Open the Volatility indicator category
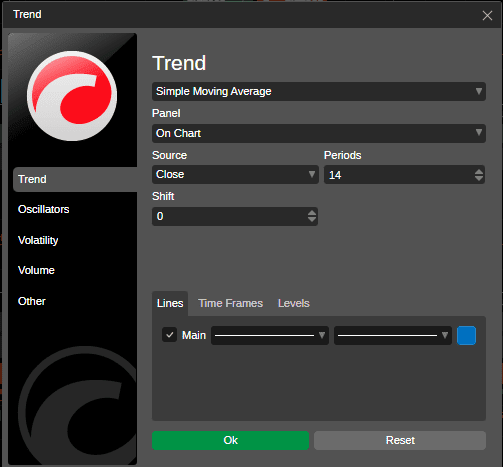 (38, 240)
